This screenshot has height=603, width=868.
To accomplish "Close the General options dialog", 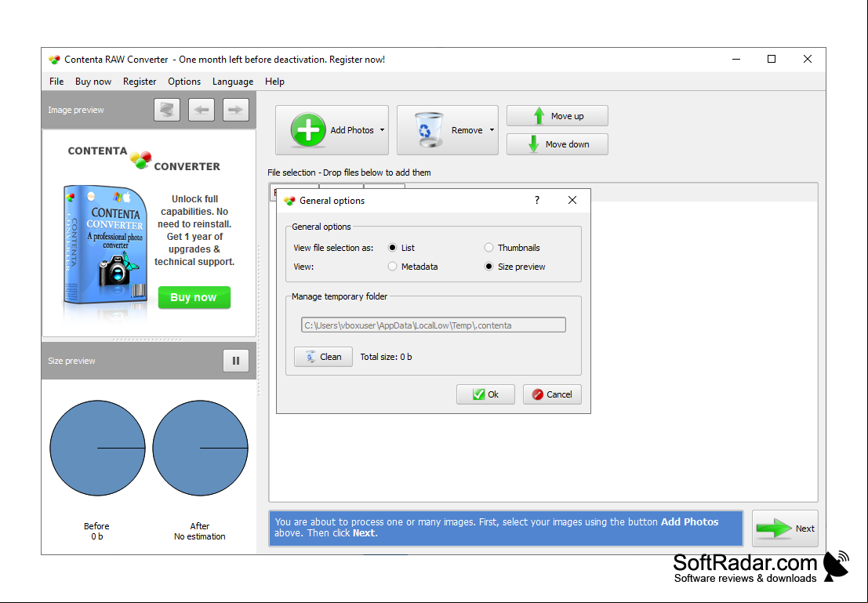I will pyautogui.click(x=572, y=200).
